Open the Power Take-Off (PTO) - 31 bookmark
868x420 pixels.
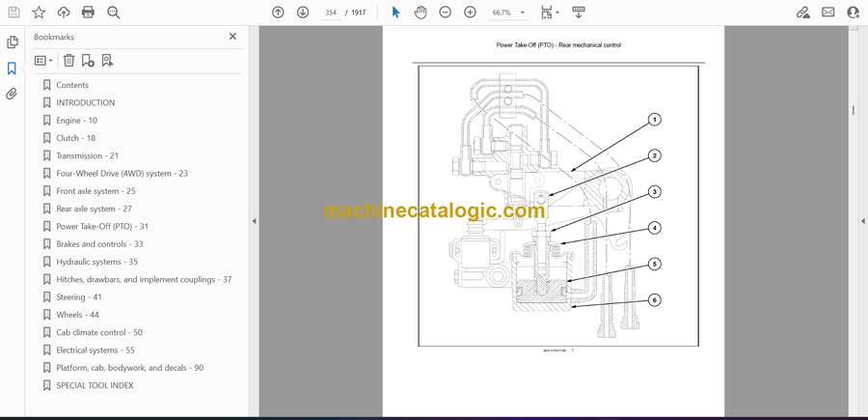[x=102, y=227]
